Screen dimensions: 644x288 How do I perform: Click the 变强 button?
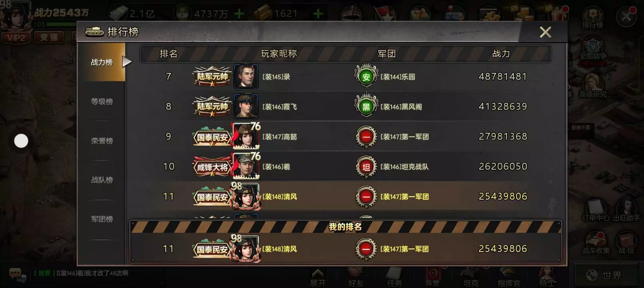click(x=49, y=37)
